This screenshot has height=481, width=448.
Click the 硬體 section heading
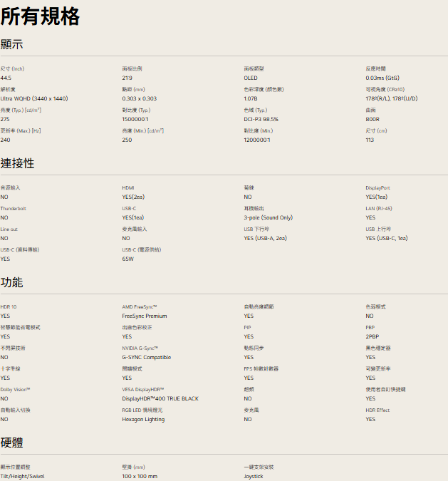coord(12,443)
